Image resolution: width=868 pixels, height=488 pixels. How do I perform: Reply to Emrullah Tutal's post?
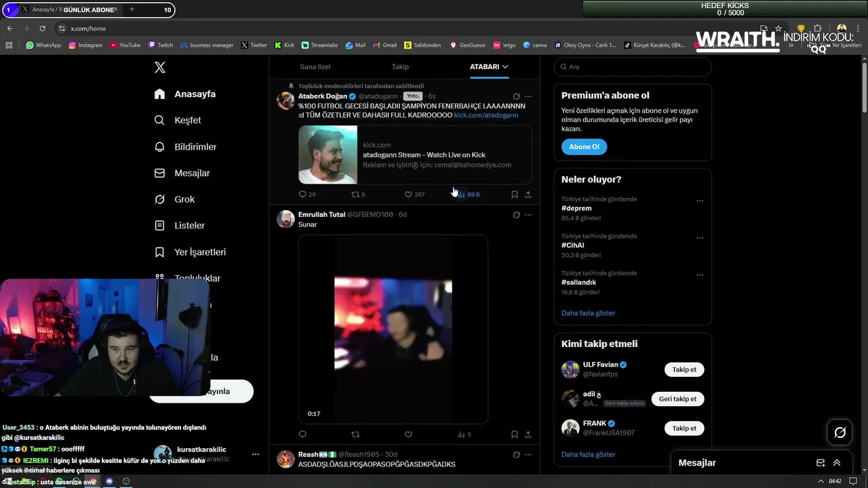click(302, 434)
